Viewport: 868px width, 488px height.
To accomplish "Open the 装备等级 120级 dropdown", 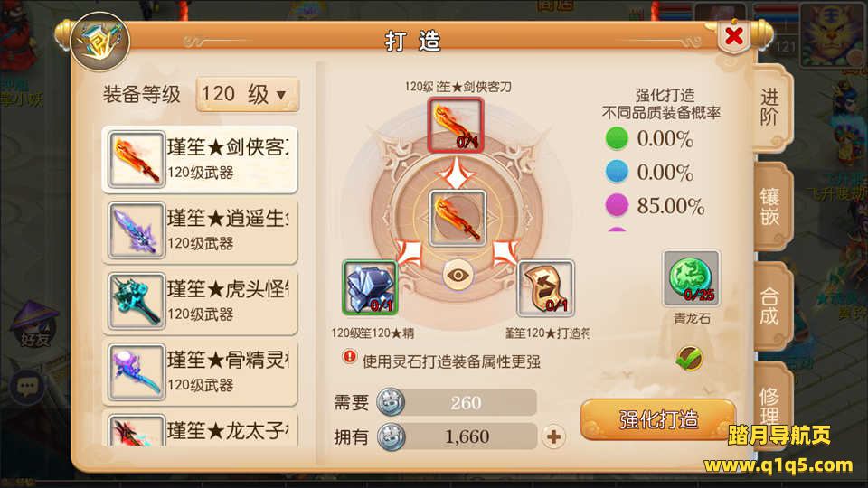I will [248, 95].
